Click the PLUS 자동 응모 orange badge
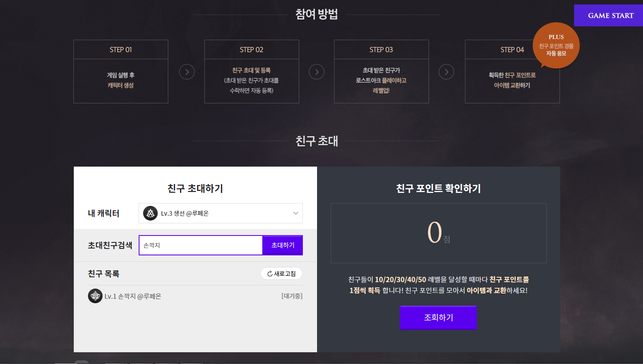This screenshot has width=643, height=364. 556,45
